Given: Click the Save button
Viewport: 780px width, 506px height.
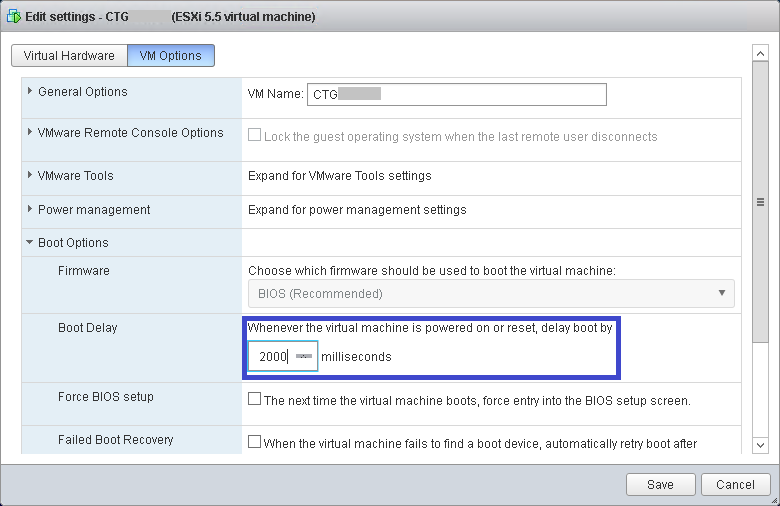Looking at the screenshot, I should point(660,484).
